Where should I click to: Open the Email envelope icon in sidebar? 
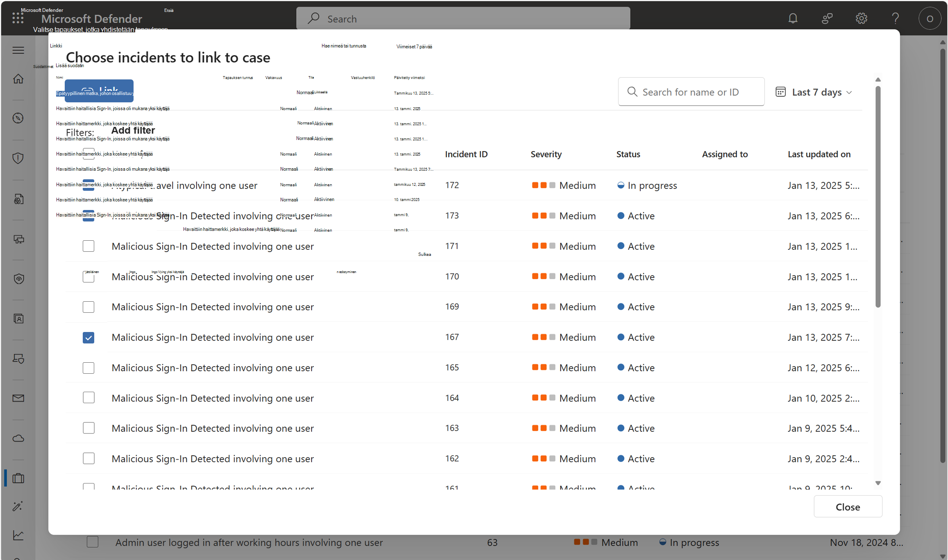pyautogui.click(x=18, y=398)
